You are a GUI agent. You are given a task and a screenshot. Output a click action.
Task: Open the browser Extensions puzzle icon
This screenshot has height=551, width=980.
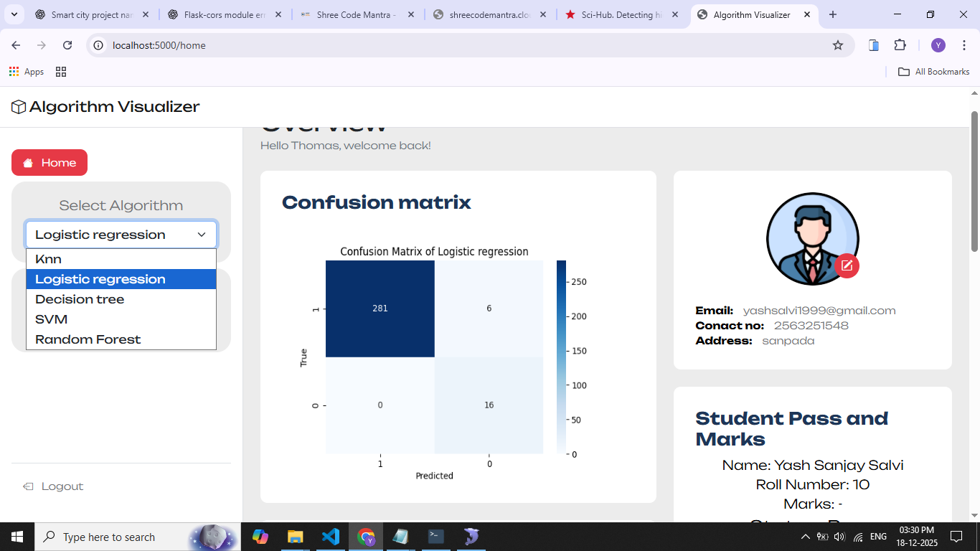(900, 45)
